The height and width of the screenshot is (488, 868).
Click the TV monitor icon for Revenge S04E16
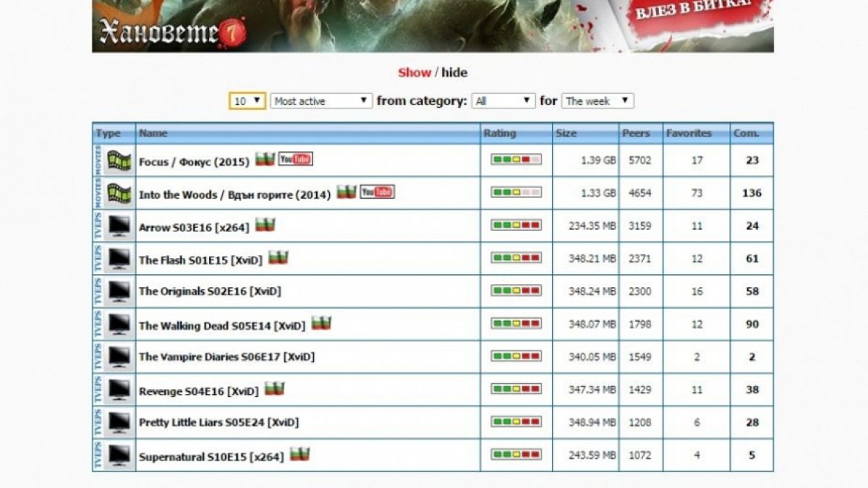(119, 390)
